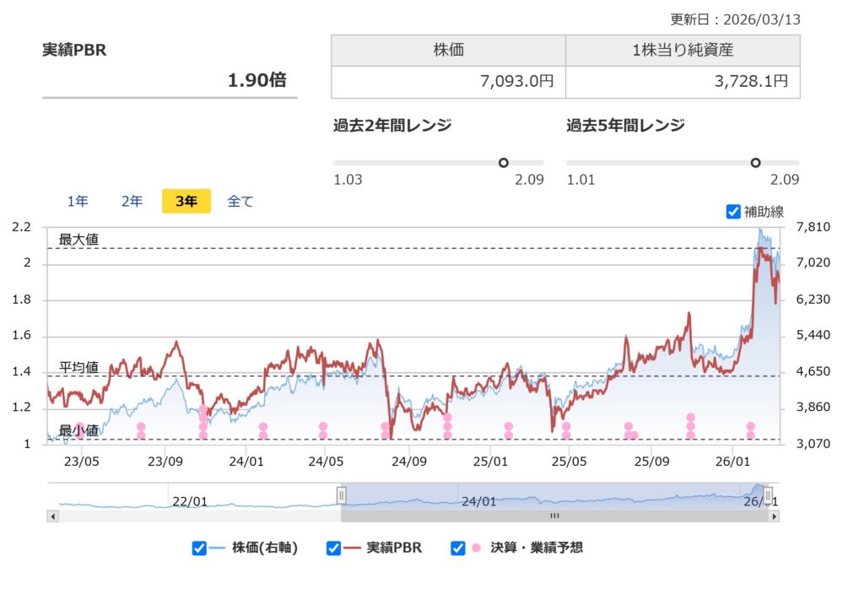Click the red 実績PBR line legend icon

(352, 548)
